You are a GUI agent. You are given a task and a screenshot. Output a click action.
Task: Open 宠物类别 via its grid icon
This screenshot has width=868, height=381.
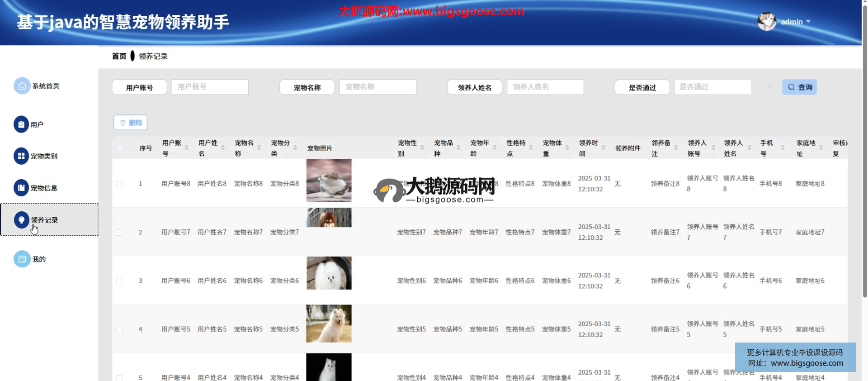coord(21,156)
